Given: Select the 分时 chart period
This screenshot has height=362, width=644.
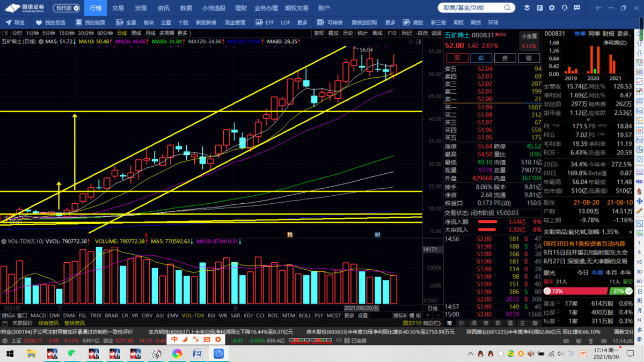Looking at the screenshot, I should coord(17,33).
